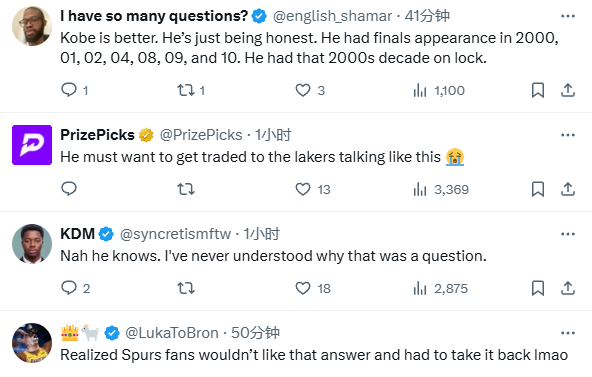Share the KDM tweet
This screenshot has height=377, width=592.
coord(567,288)
